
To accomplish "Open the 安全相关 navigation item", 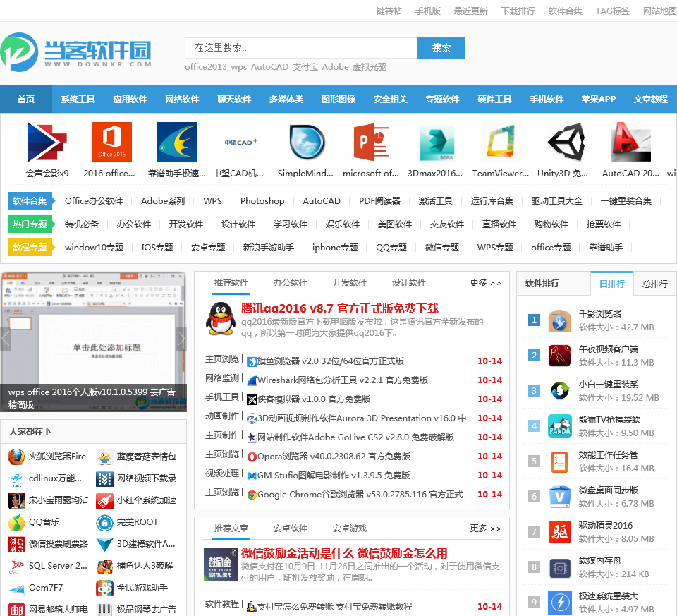I will (390, 99).
